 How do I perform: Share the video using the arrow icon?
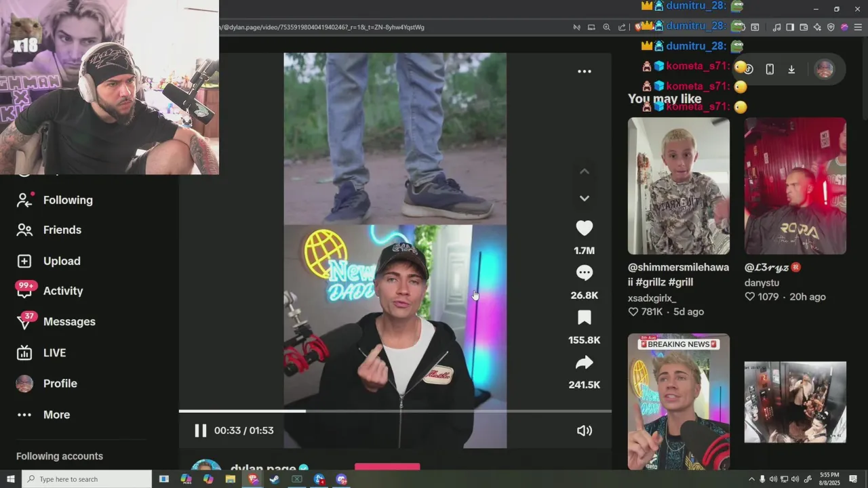pos(584,363)
